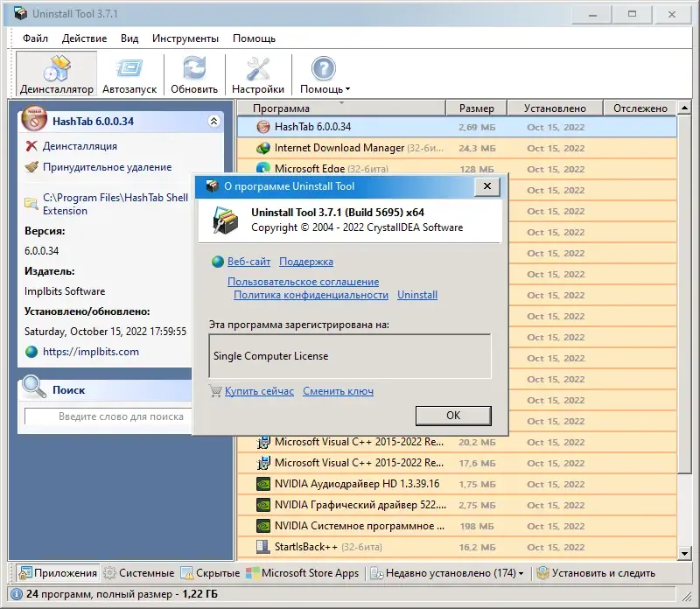The width and height of the screenshot is (700, 609).
Task: Click the StartIsBack++ icon in the list
Action: coord(263,547)
